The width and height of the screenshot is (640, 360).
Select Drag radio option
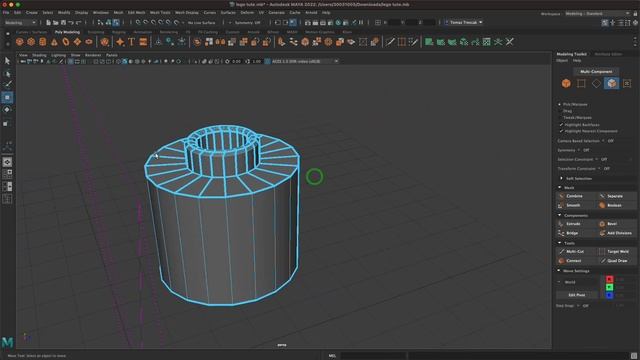coord(560,111)
